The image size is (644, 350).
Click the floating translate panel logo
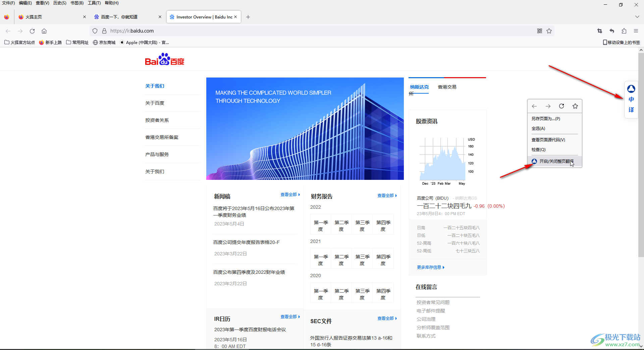[631, 89]
